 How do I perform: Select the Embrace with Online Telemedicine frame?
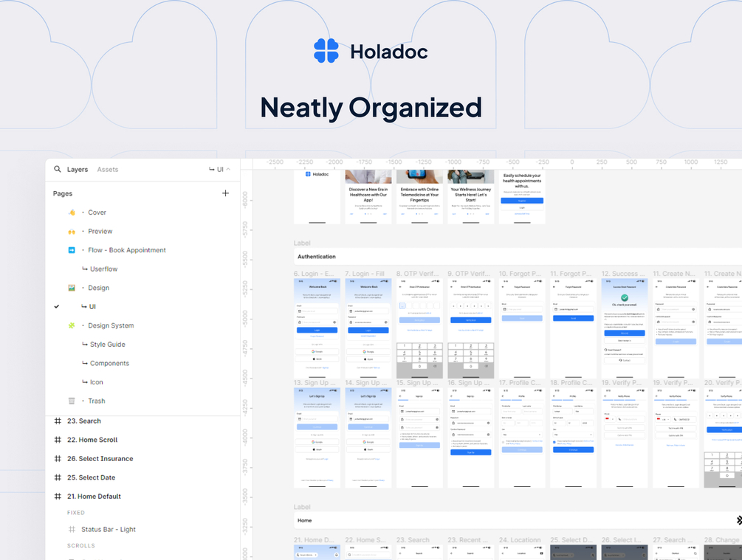tap(419, 197)
